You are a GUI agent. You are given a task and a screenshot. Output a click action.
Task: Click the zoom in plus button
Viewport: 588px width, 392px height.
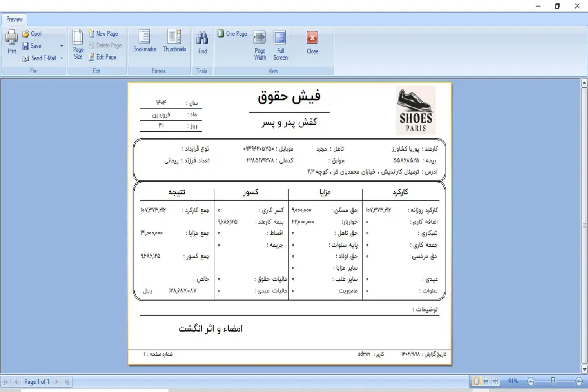pyautogui.click(x=579, y=381)
